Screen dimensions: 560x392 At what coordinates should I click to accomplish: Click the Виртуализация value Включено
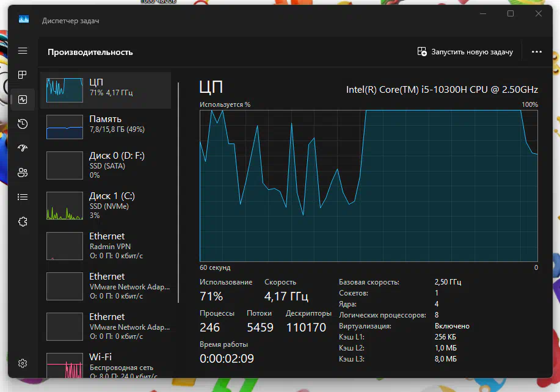tap(452, 326)
